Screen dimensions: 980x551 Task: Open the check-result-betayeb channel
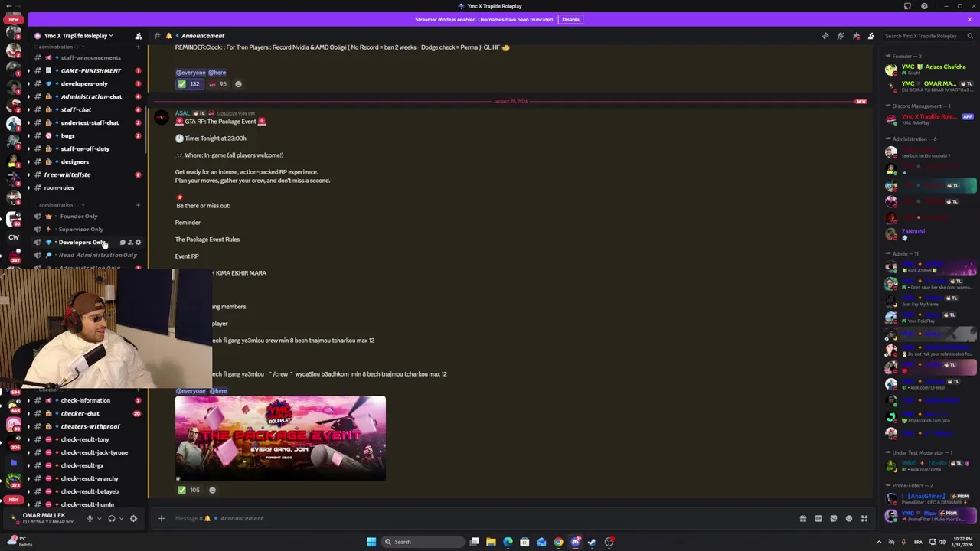[x=90, y=491]
